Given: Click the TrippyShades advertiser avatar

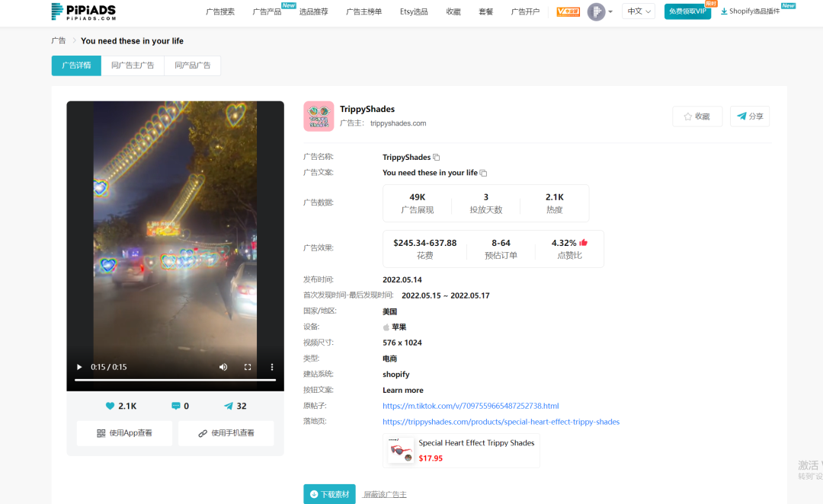Looking at the screenshot, I should point(319,116).
